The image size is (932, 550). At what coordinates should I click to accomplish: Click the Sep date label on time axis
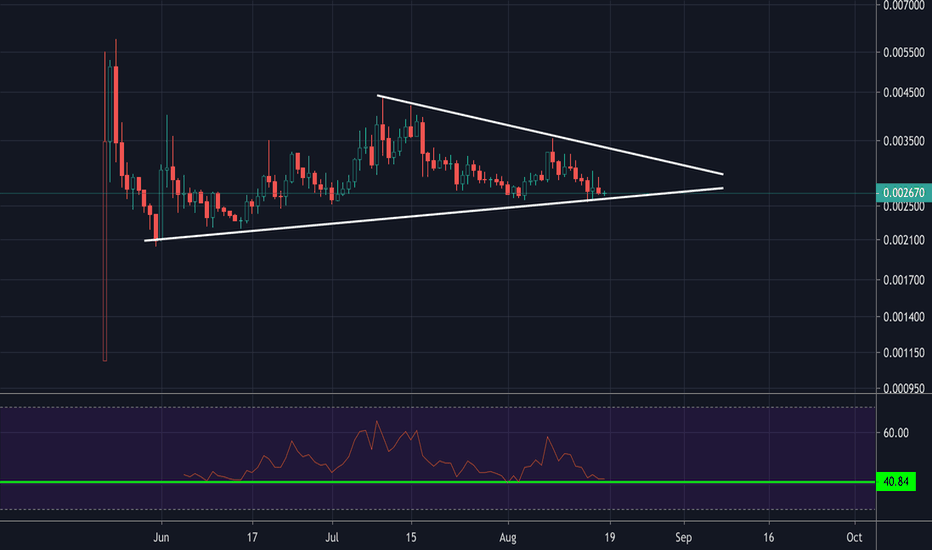click(684, 538)
